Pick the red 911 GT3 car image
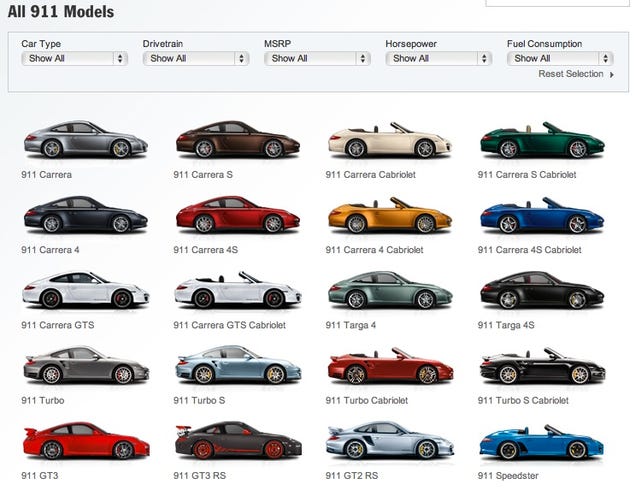636x496 pixels. click(86, 441)
